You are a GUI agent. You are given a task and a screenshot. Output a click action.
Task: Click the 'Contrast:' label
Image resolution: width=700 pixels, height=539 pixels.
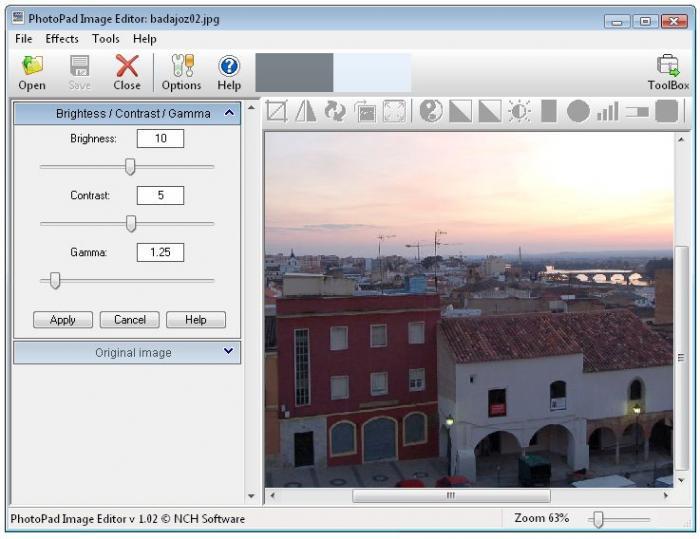pos(90,196)
